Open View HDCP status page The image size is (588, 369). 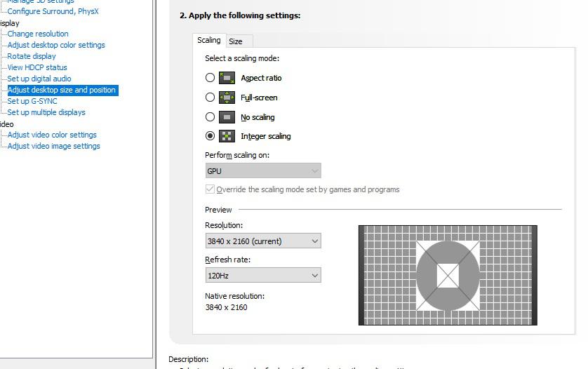(37, 67)
